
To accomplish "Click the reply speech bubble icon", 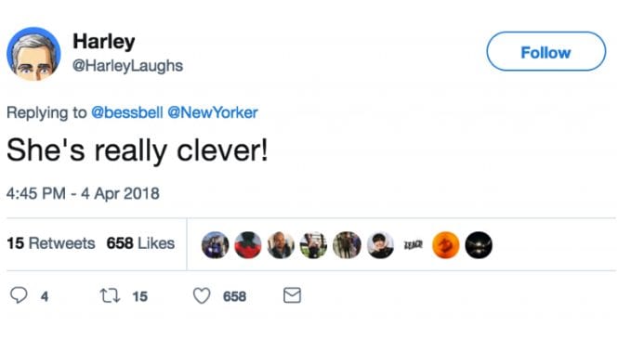I will [19, 295].
